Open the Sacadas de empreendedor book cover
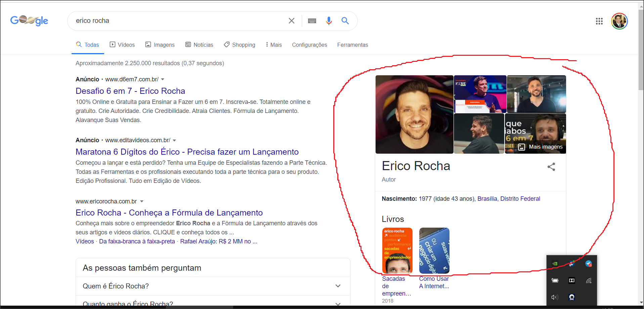This screenshot has height=309, width=644. 397,250
